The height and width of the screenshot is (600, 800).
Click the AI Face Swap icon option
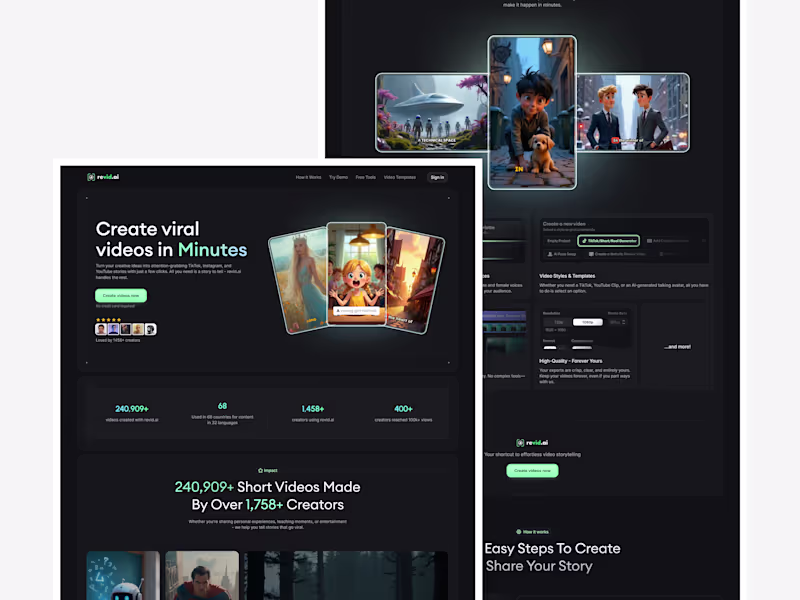coord(549,254)
